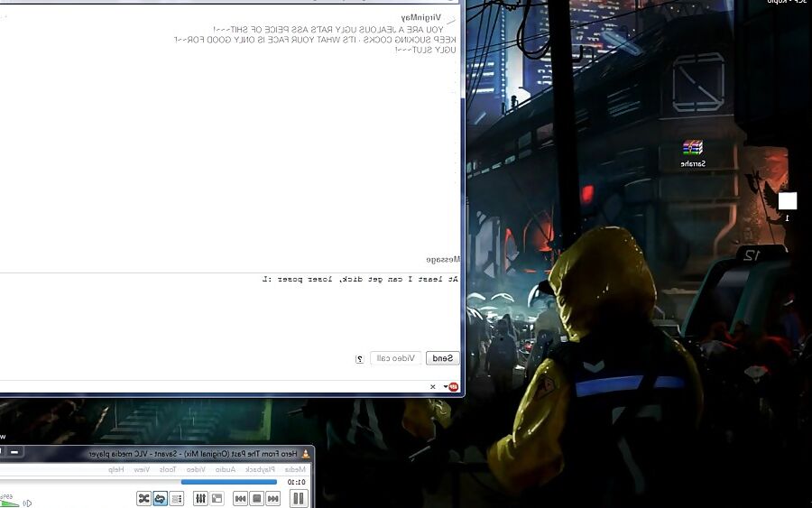Toggle shuffle random playback in VLC

144,499
